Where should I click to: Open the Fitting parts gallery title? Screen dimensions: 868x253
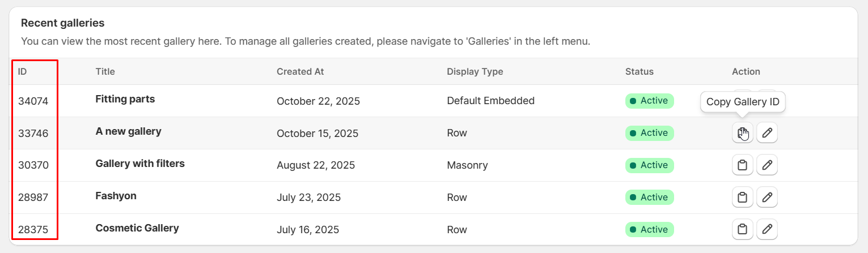[125, 99]
